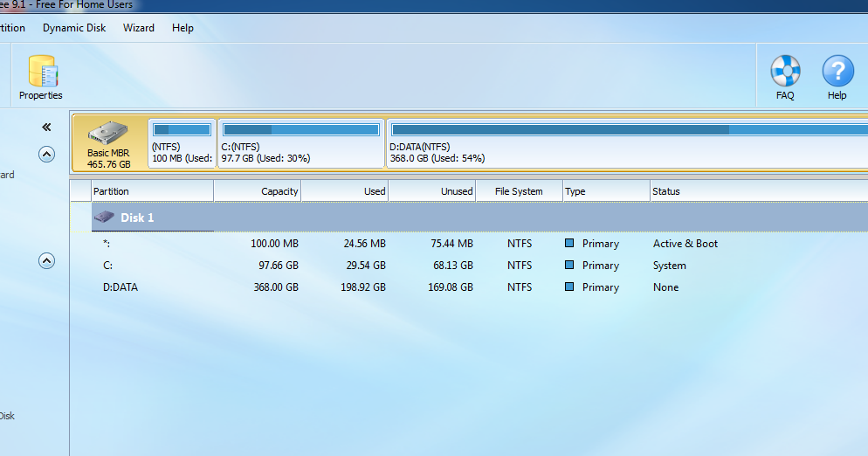The image size is (868, 456).
Task: Click the 29.54 GB used cell
Action: click(366, 266)
